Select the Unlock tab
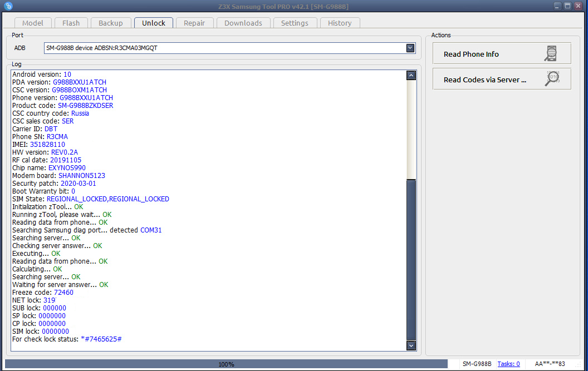Image resolution: width=588 pixels, height=371 pixels. (153, 23)
